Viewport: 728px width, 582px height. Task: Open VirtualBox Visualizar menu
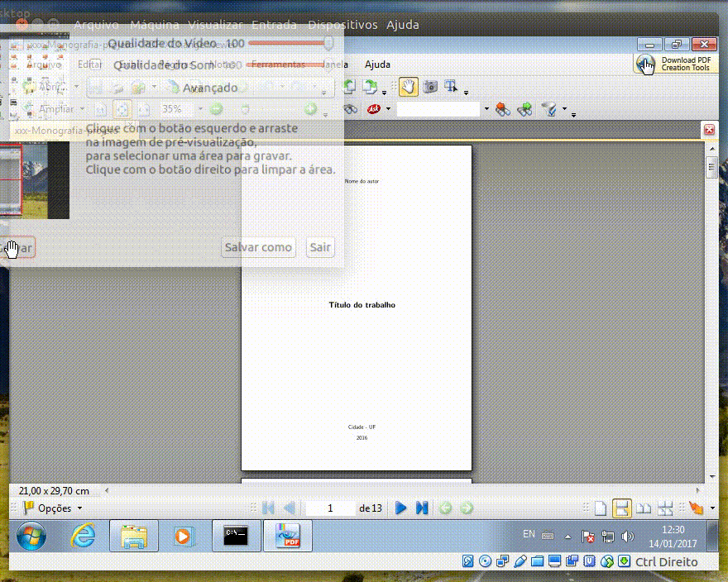[215, 25]
